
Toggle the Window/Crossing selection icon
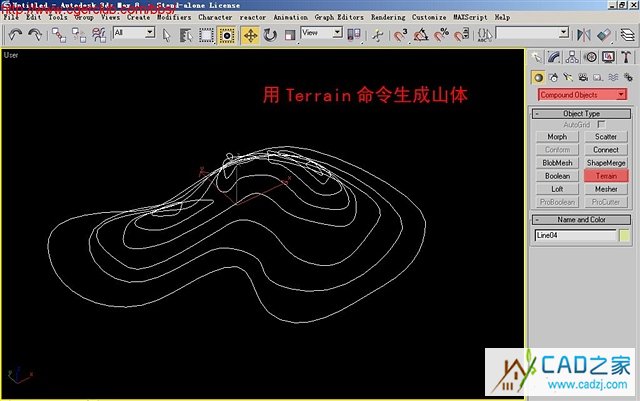tap(227, 36)
